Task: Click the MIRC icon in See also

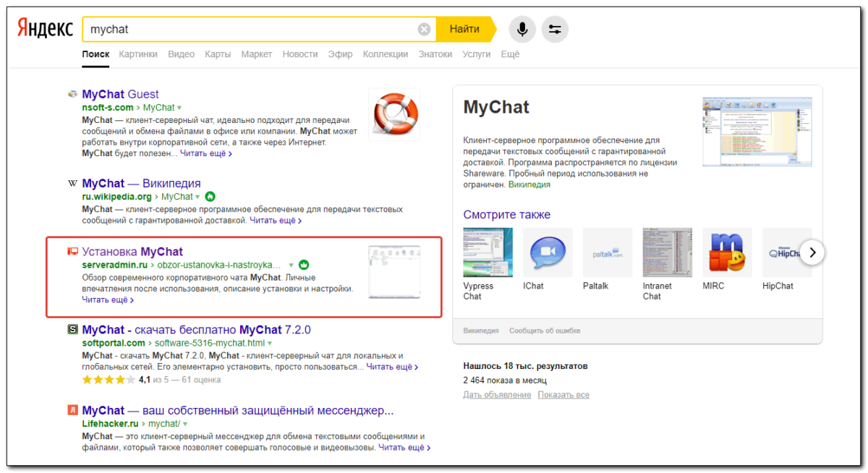Action: click(x=727, y=252)
